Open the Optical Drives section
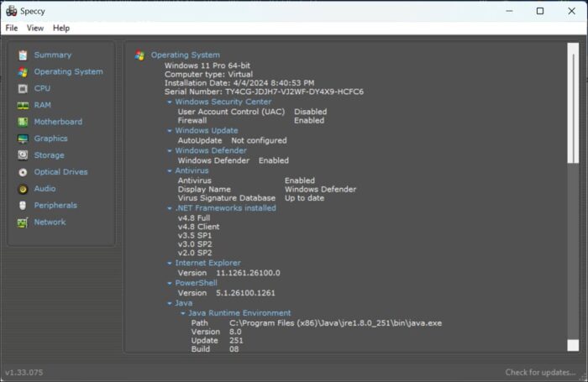This screenshot has width=588, height=382. click(x=60, y=172)
